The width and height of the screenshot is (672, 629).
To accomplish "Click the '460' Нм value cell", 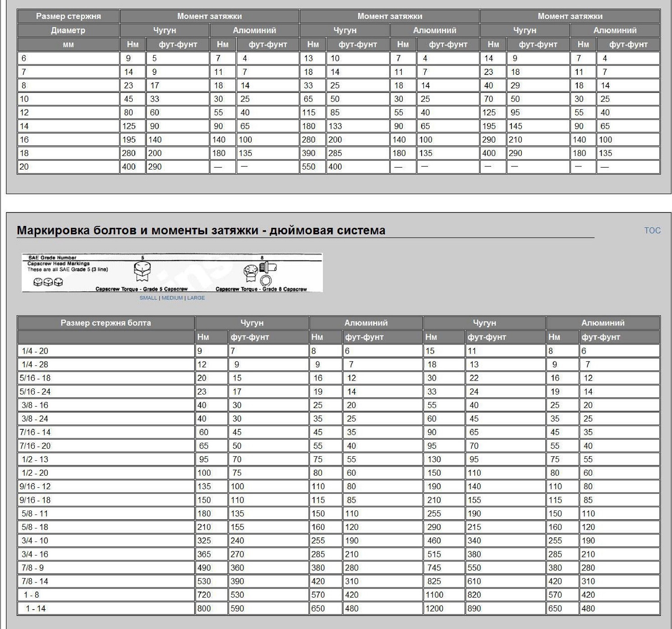I will click(x=444, y=540).
